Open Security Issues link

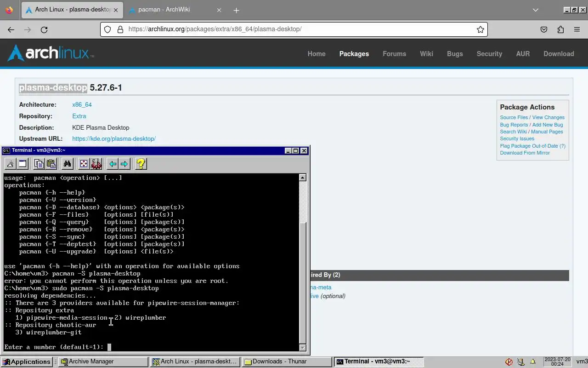coord(517,138)
